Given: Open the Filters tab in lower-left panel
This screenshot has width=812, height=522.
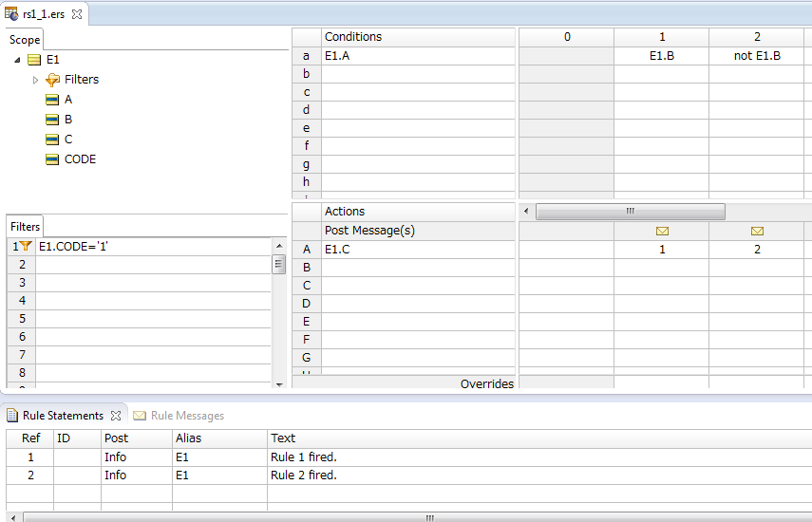Looking at the screenshot, I should [25, 227].
